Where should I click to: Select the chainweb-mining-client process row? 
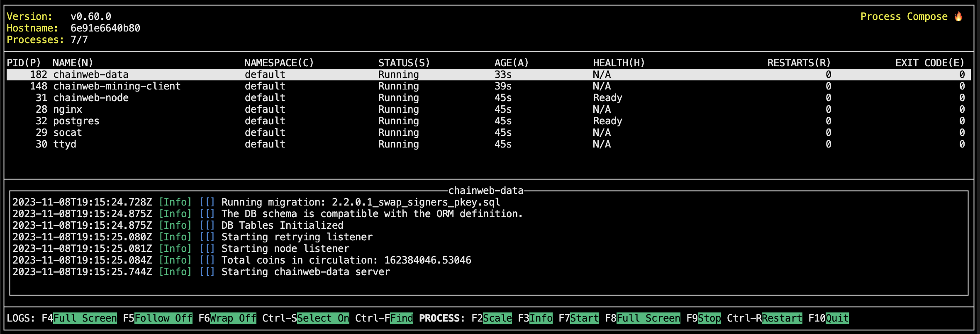489,86
